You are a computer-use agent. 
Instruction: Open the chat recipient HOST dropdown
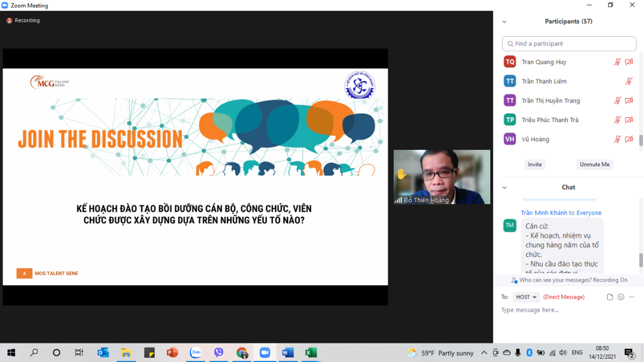pyautogui.click(x=526, y=297)
